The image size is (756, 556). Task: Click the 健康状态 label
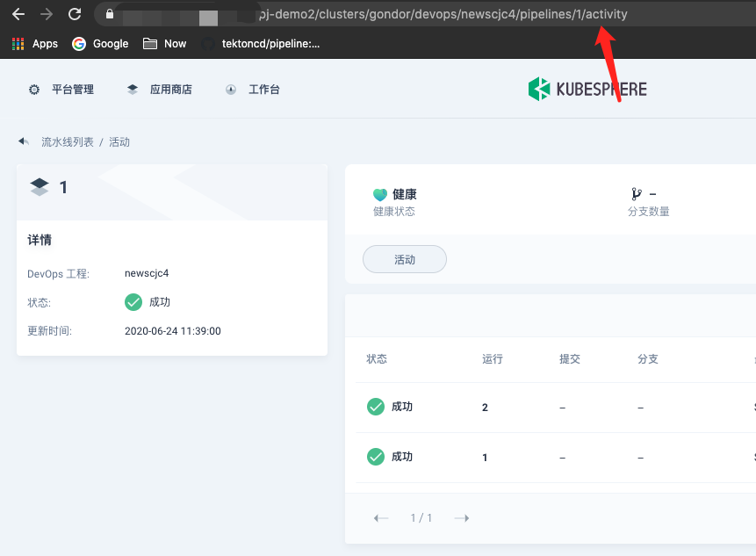394,212
